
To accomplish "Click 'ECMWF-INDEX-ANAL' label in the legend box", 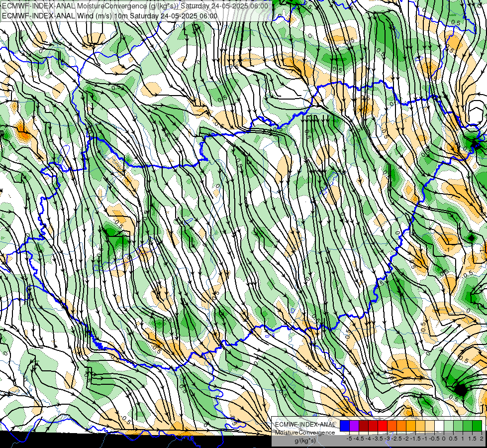I will (305, 425).
